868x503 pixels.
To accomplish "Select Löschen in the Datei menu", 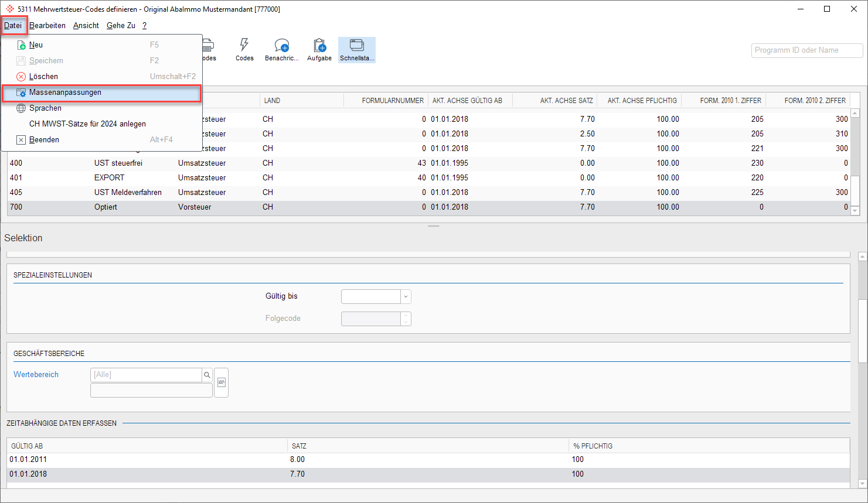I will tap(43, 77).
